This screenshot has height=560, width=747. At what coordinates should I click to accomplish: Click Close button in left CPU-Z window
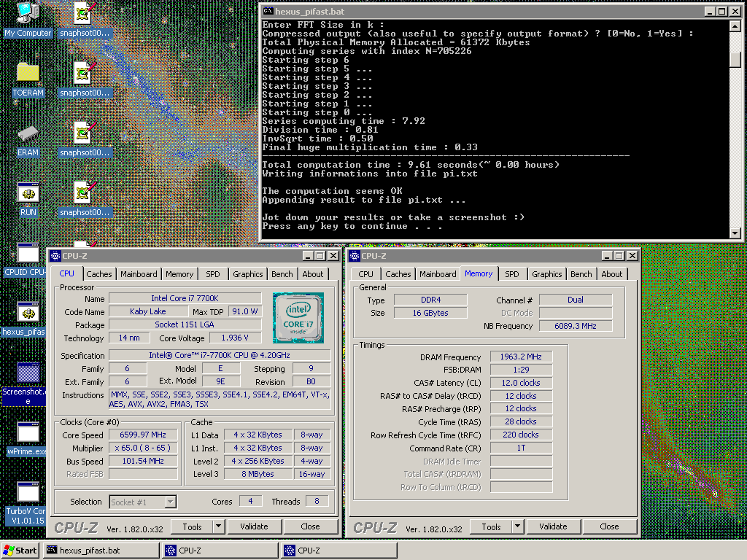coord(310,526)
